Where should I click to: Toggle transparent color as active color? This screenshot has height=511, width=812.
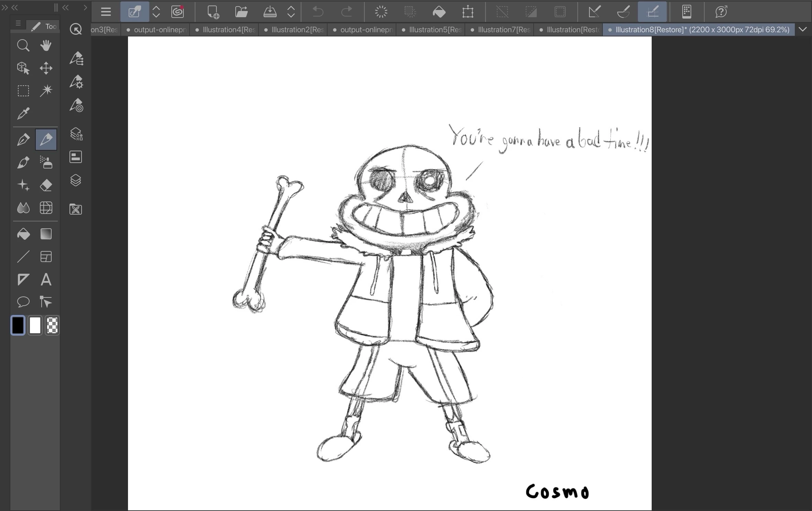52,325
